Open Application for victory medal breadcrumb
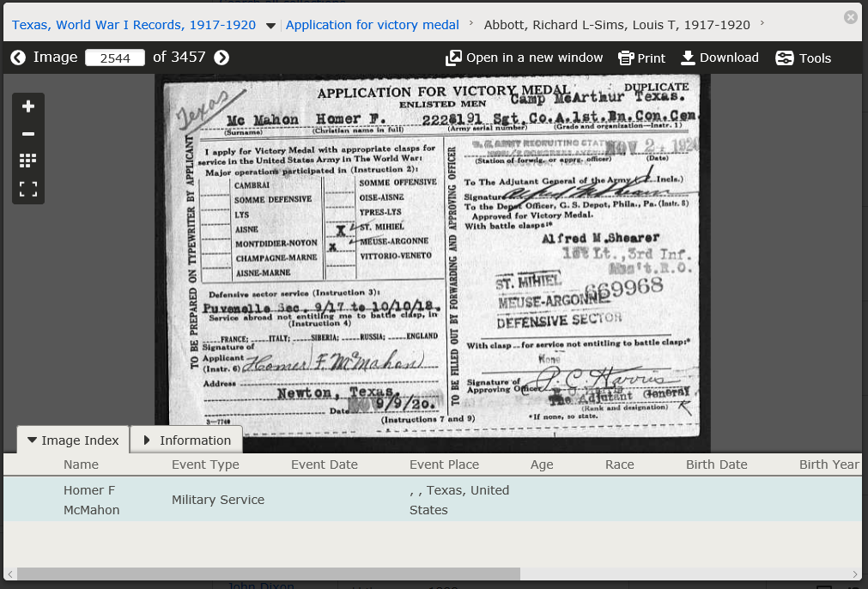 (x=372, y=25)
